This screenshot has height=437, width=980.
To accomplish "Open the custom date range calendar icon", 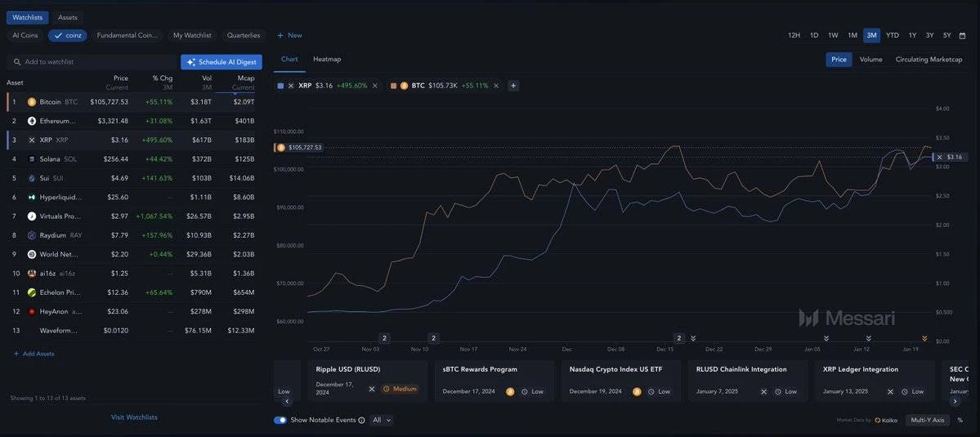I will (962, 35).
